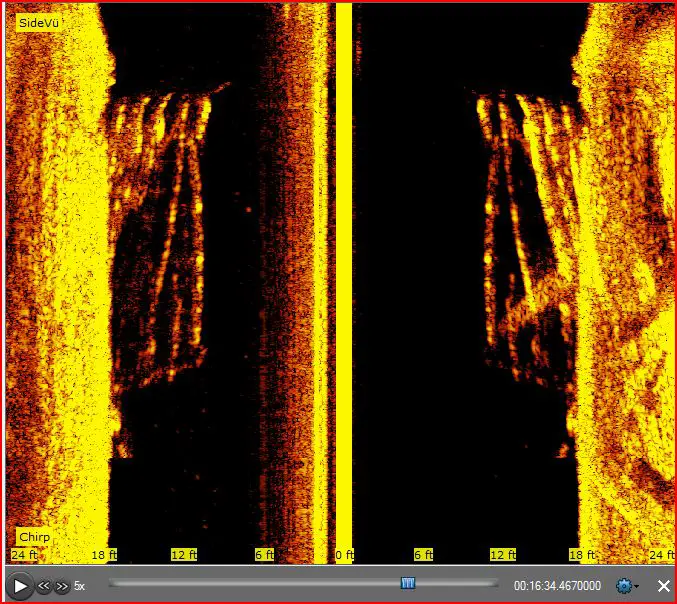Click the right-side 18 ft range marker
Screen dimensions: 677x604
coord(582,554)
